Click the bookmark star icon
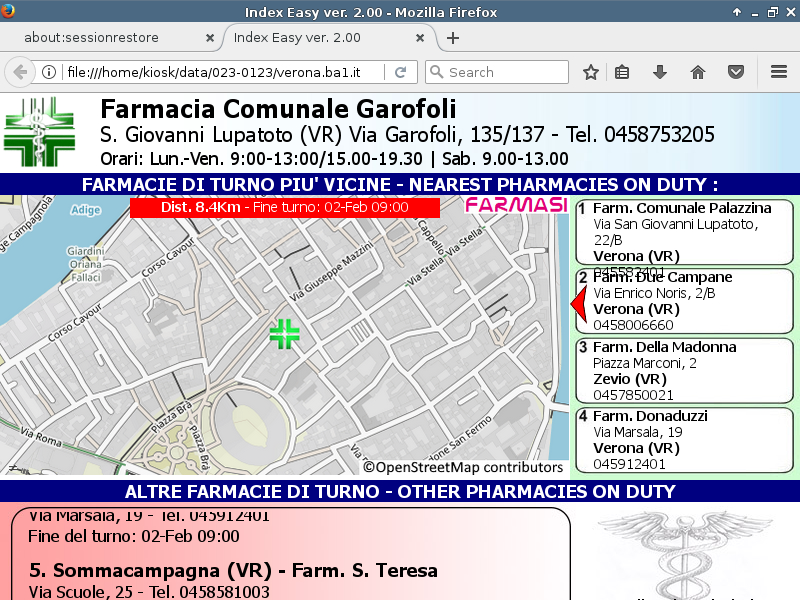Viewport: 800px width, 600px height. [x=591, y=72]
